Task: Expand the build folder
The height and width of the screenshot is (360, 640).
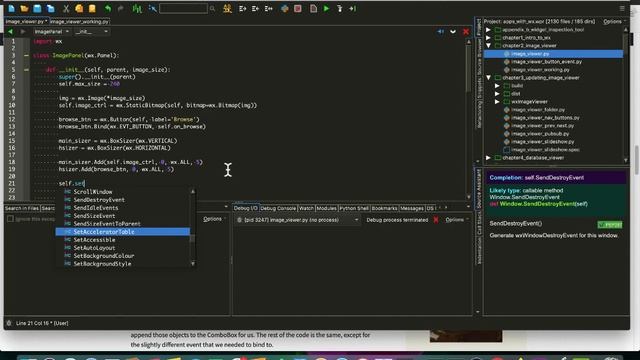Action: (497, 86)
